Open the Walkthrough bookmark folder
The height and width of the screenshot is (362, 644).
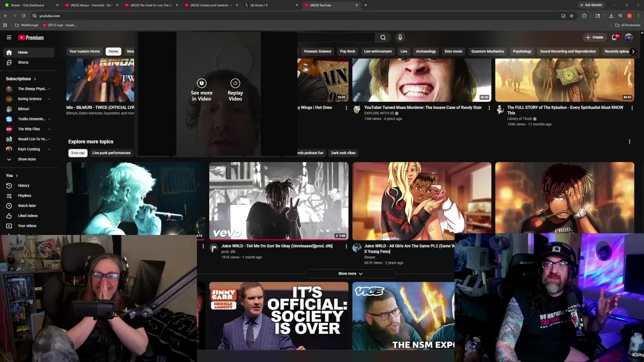point(27,25)
